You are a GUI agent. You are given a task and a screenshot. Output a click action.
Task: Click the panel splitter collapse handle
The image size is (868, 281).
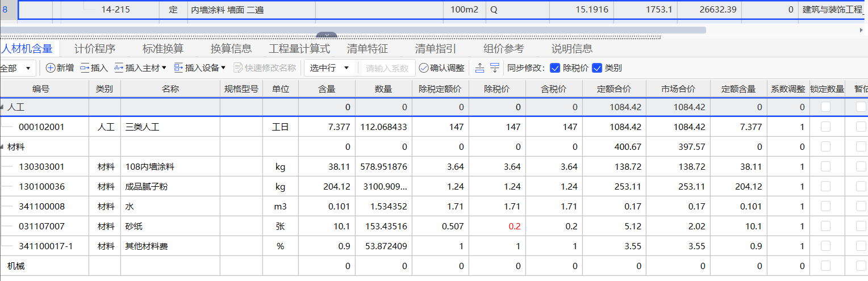click(x=326, y=35)
